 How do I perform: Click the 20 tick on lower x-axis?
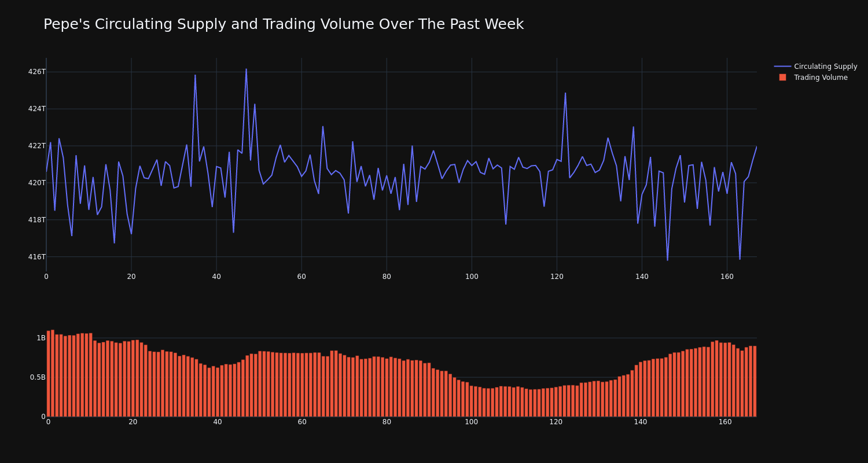pyautogui.click(x=133, y=422)
